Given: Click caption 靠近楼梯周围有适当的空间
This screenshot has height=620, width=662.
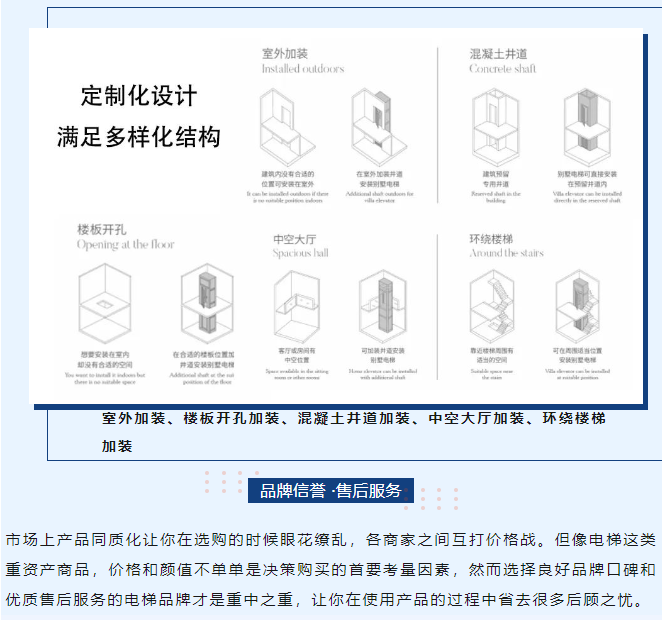Looking at the screenshot, I should pyautogui.click(x=492, y=355).
